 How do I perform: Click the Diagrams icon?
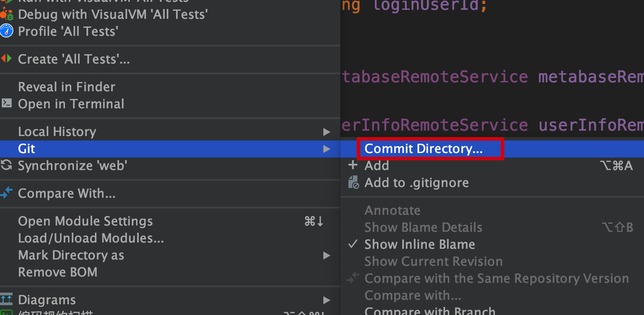click(6, 299)
